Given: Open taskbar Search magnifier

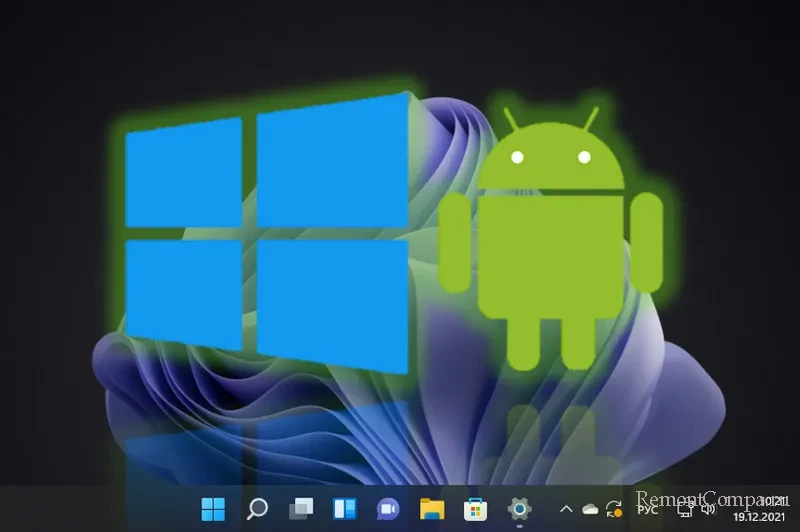Looking at the screenshot, I should pyautogui.click(x=257, y=508).
